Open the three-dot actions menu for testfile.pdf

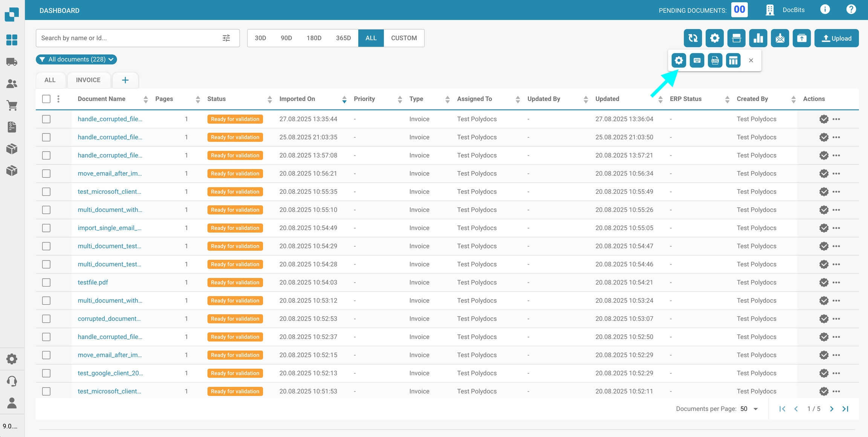point(836,282)
